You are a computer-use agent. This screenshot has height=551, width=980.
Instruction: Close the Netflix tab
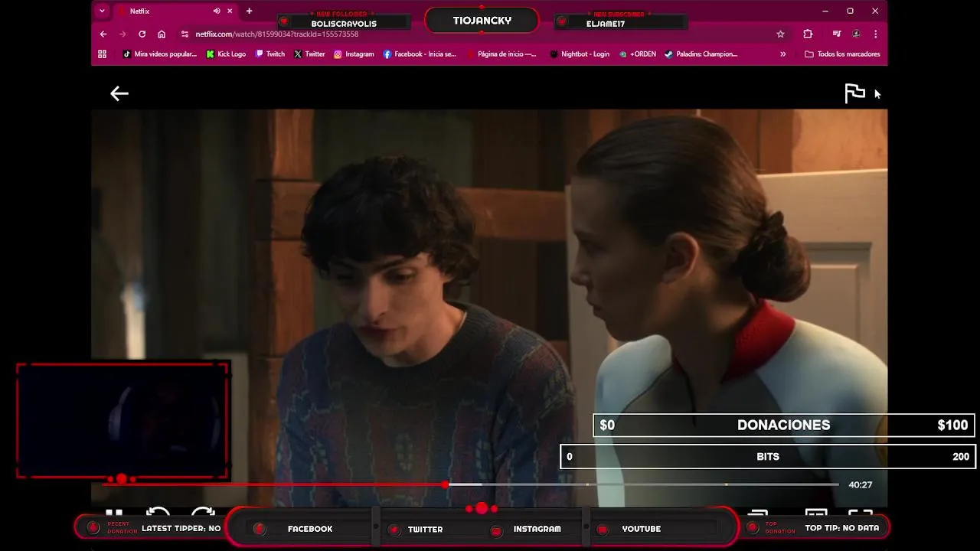point(230,11)
